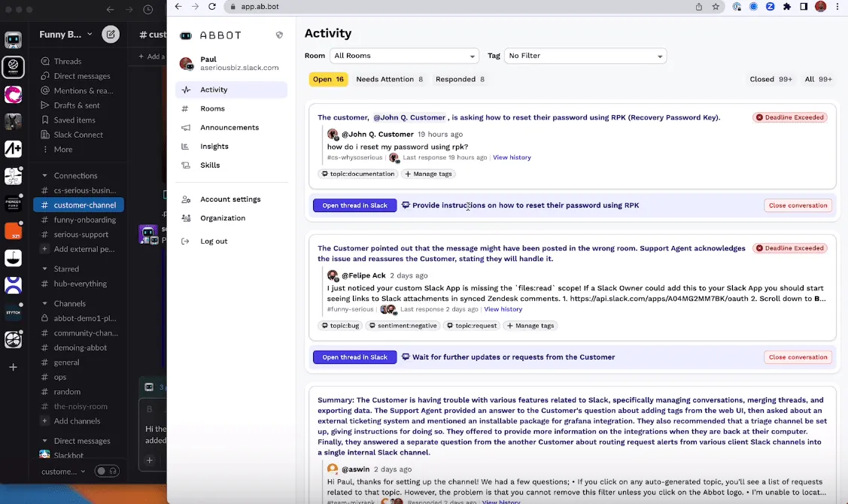Select the Stytch workspace icon

tap(13, 313)
